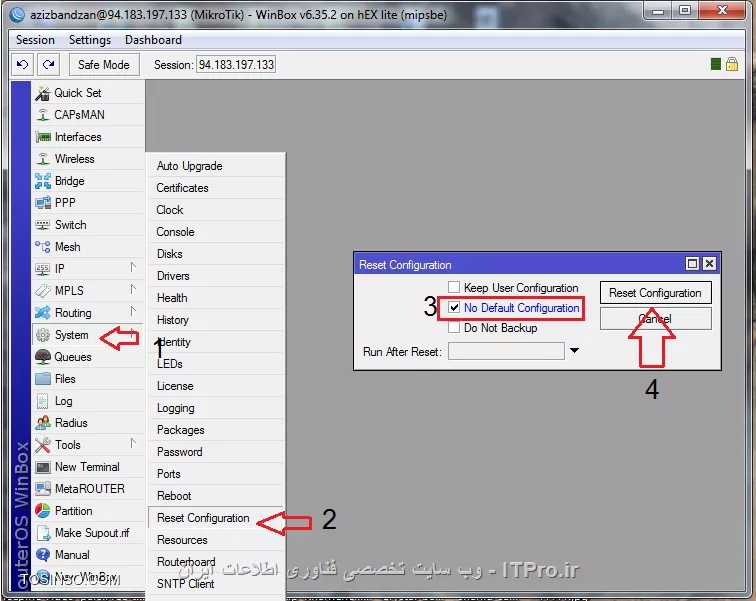Click the PPP icon in sidebar

coord(42,203)
